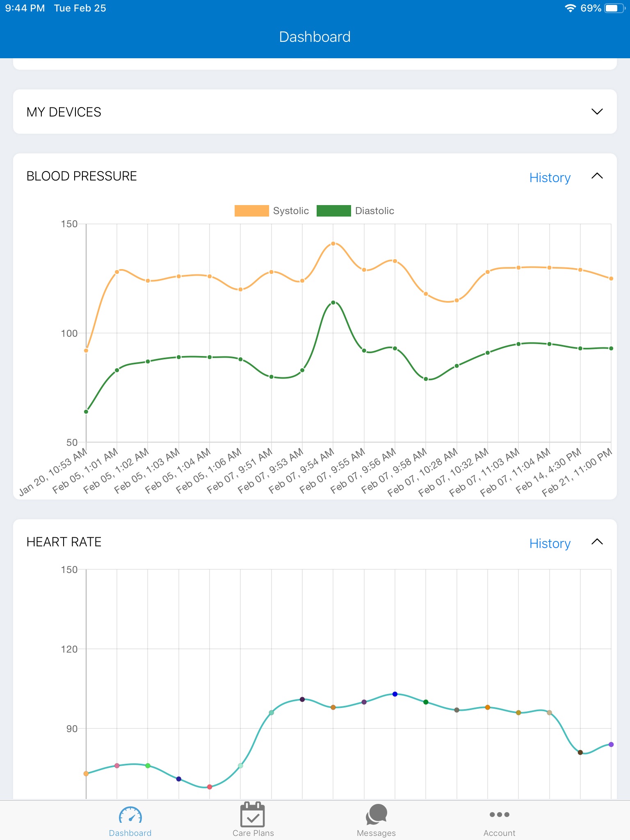The width and height of the screenshot is (630, 840).
Task: Open the Account three-dots icon
Action: pos(500,815)
